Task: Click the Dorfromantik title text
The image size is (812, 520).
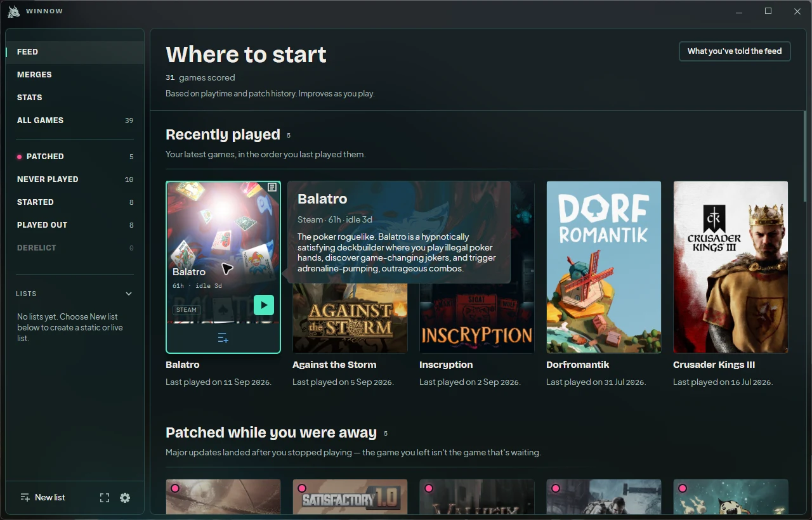Action: tap(578, 365)
